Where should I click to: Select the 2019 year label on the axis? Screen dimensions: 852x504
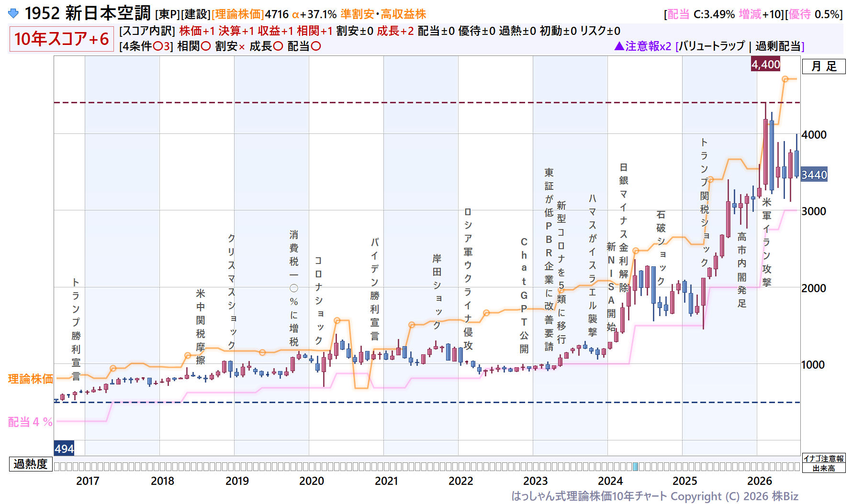tap(237, 481)
